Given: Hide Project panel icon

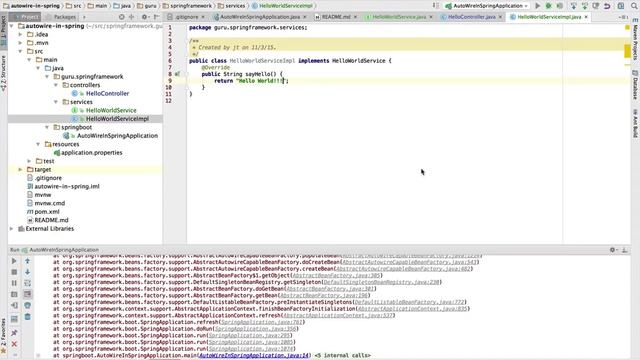Looking at the screenshot, I should pyautogui.click(x=157, y=17).
